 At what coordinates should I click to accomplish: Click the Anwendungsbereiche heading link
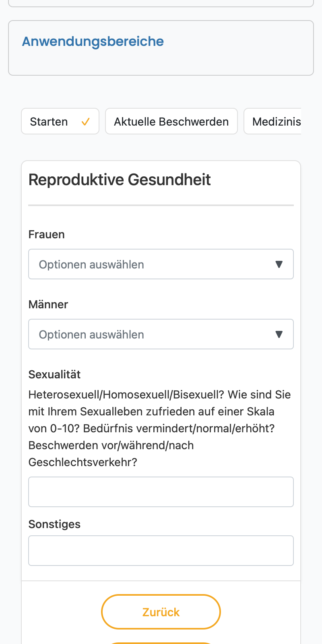[x=93, y=41]
